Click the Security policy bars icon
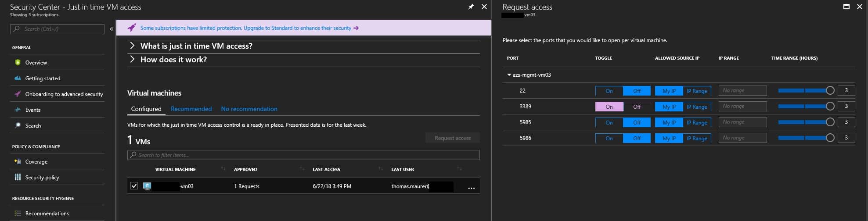This screenshot has height=221, width=868. coord(18,177)
